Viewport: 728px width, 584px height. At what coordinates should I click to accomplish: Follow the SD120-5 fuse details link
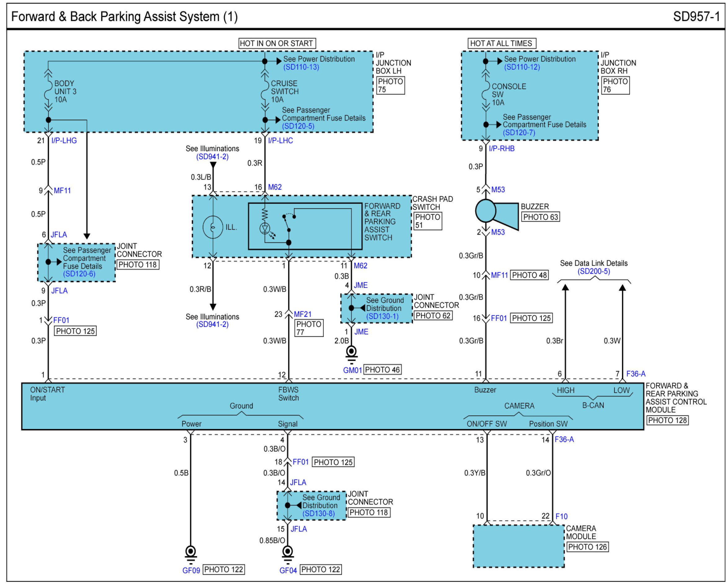(298, 126)
